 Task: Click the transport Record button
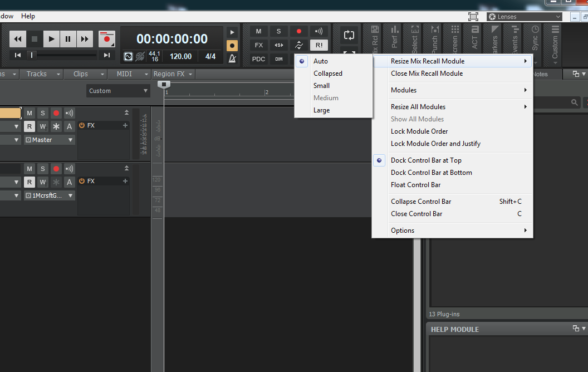tap(107, 39)
